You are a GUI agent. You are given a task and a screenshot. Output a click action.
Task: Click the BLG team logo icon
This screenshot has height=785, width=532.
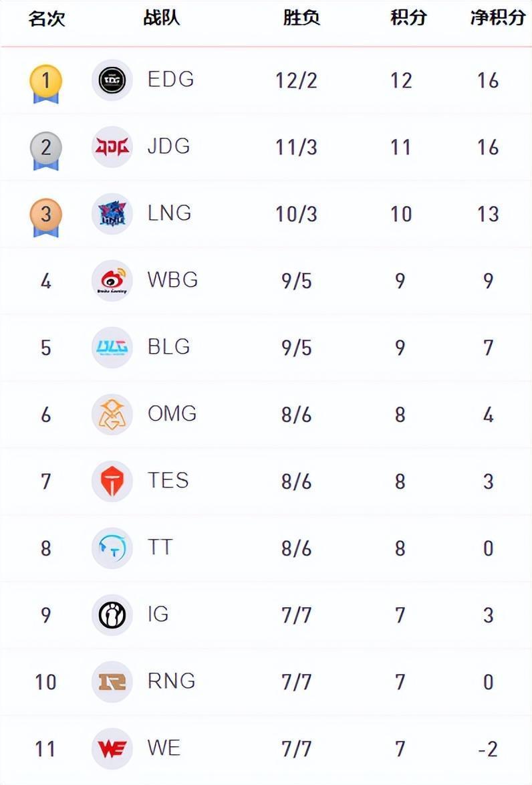[112, 348]
